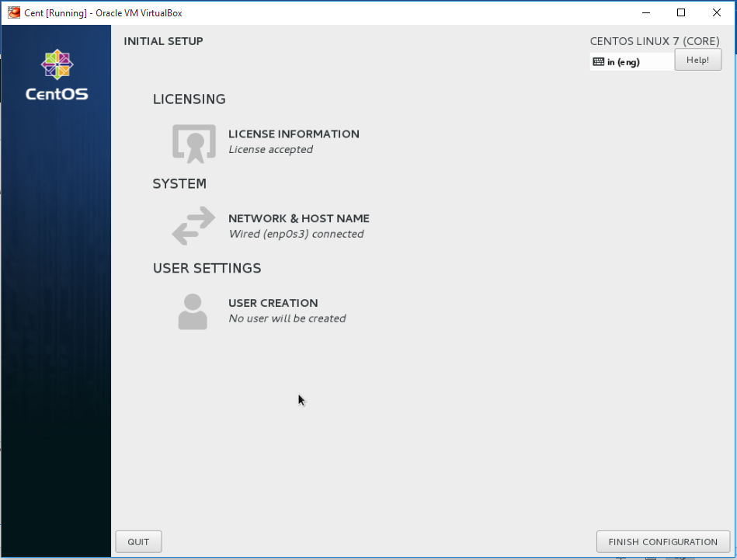Click 'License accepted' status text
This screenshot has height=560, width=737.
click(x=271, y=150)
